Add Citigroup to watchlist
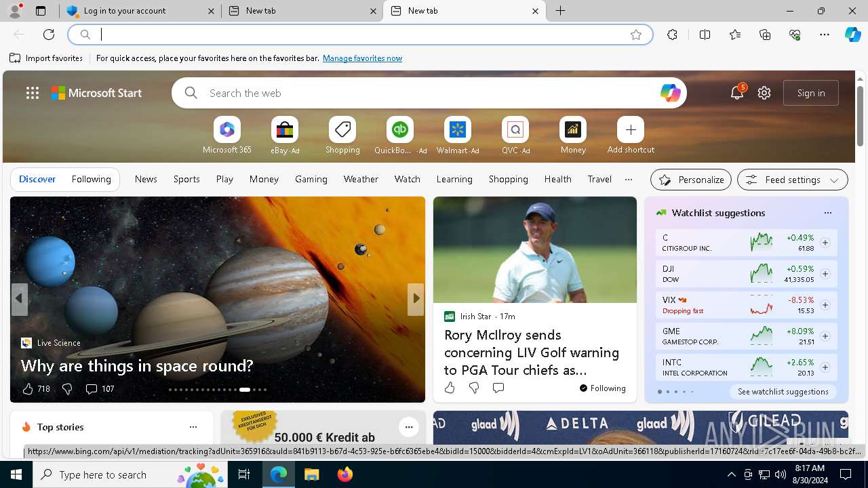The height and width of the screenshot is (488, 868). (x=825, y=243)
